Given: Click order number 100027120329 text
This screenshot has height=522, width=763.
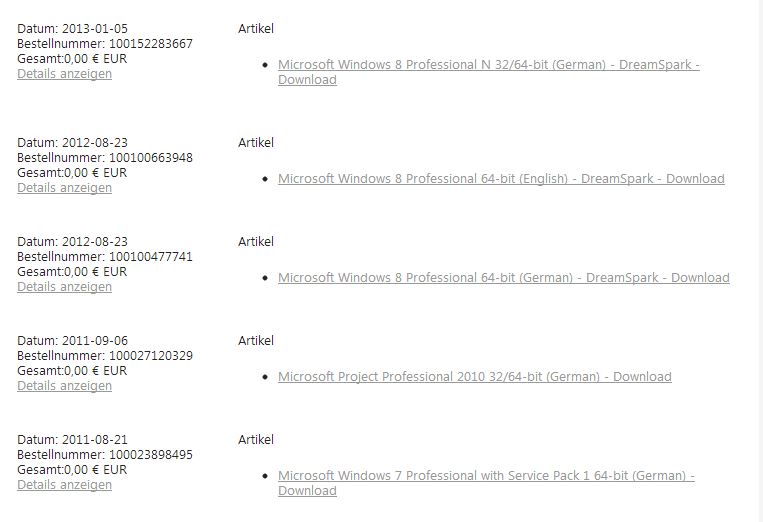Looking at the screenshot, I should (151, 356).
